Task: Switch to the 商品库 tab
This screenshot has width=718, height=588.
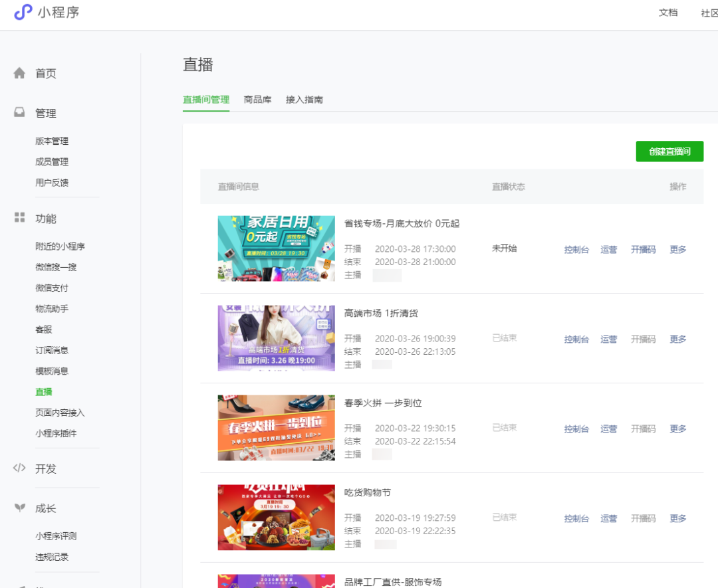Action: [x=258, y=99]
